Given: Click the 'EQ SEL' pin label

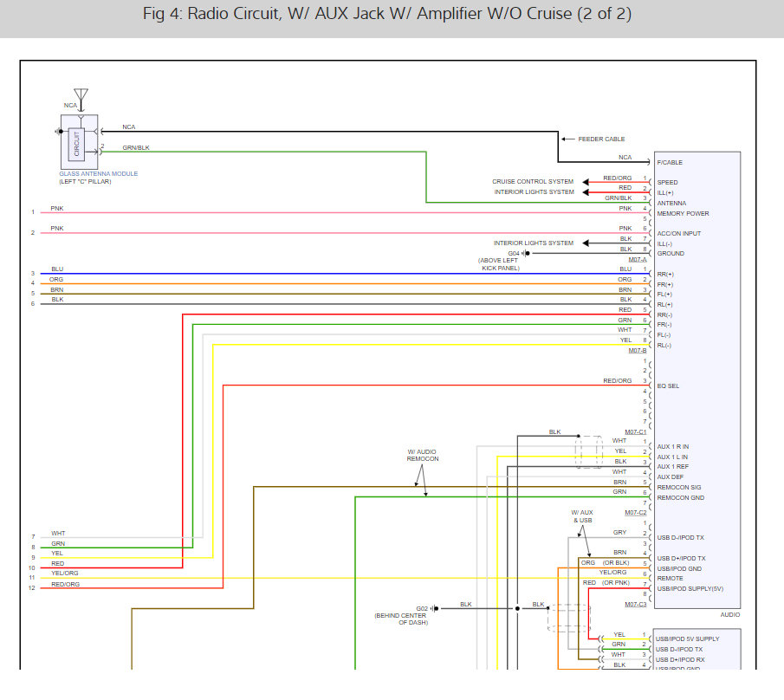Looking at the screenshot, I should [x=668, y=386].
